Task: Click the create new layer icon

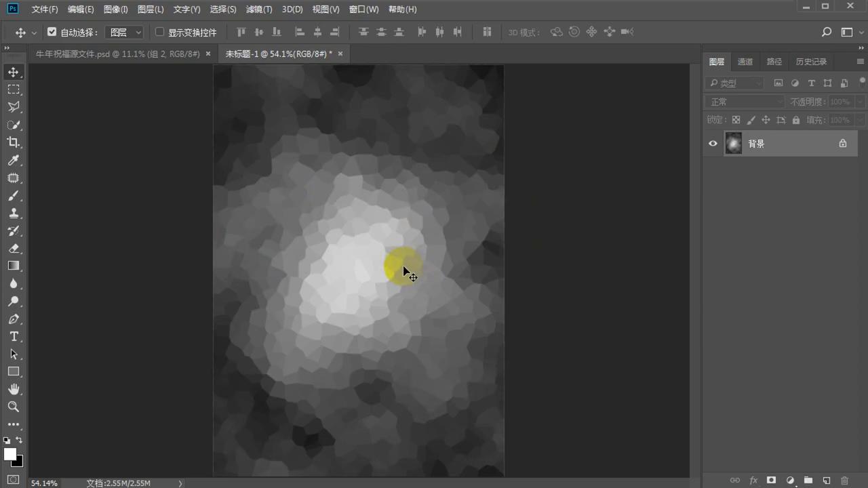Action: tap(826, 481)
